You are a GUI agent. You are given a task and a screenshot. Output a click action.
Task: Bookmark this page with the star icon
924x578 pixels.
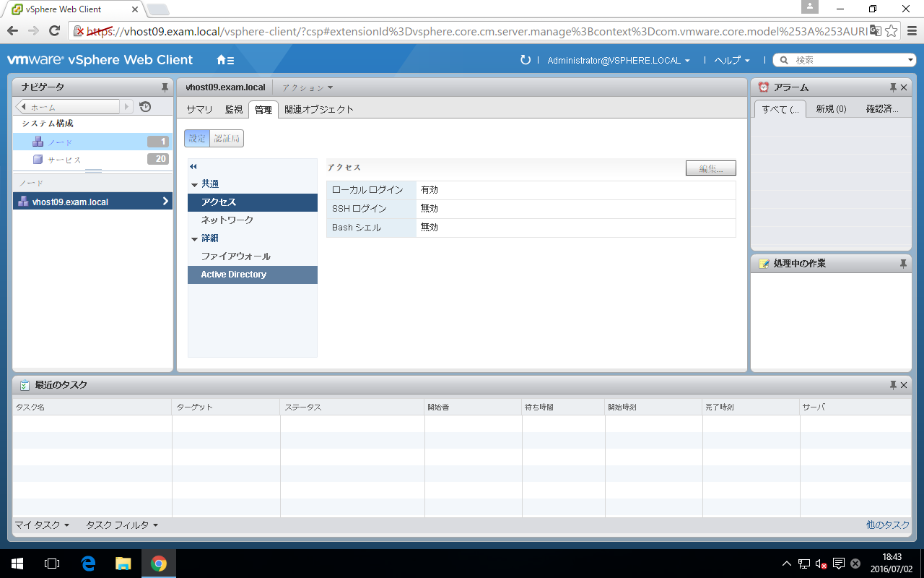coord(892,30)
